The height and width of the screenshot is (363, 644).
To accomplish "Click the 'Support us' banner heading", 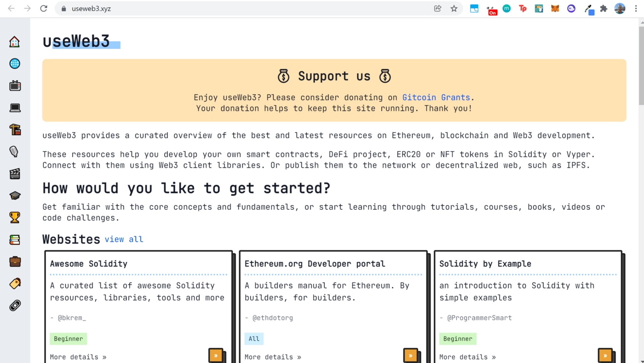I will (x=334, y=76).
